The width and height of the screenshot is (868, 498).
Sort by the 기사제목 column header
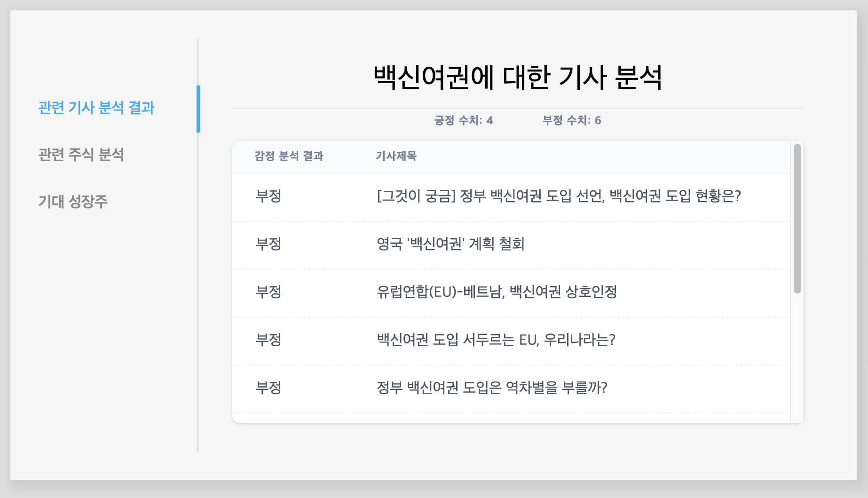click(395, 156)
